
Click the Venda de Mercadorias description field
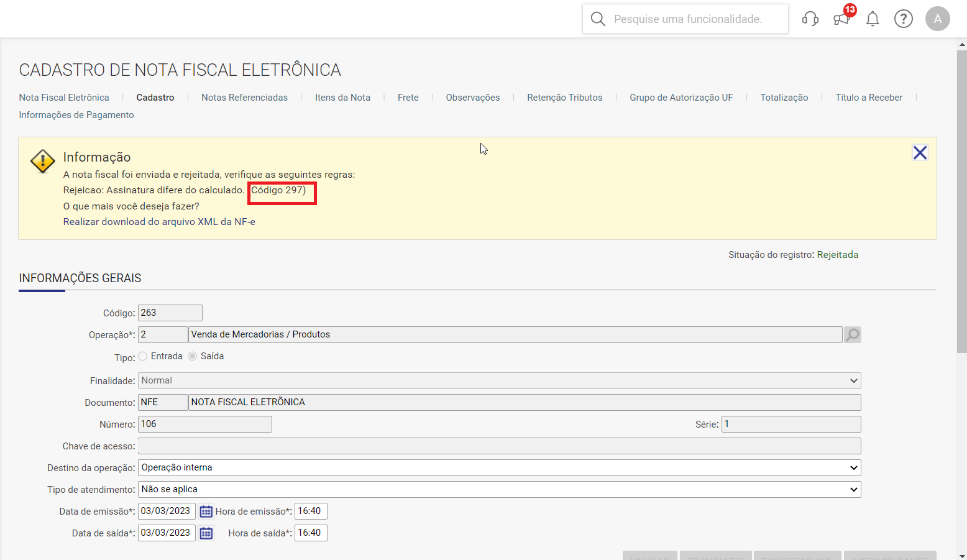coord(515,334)
